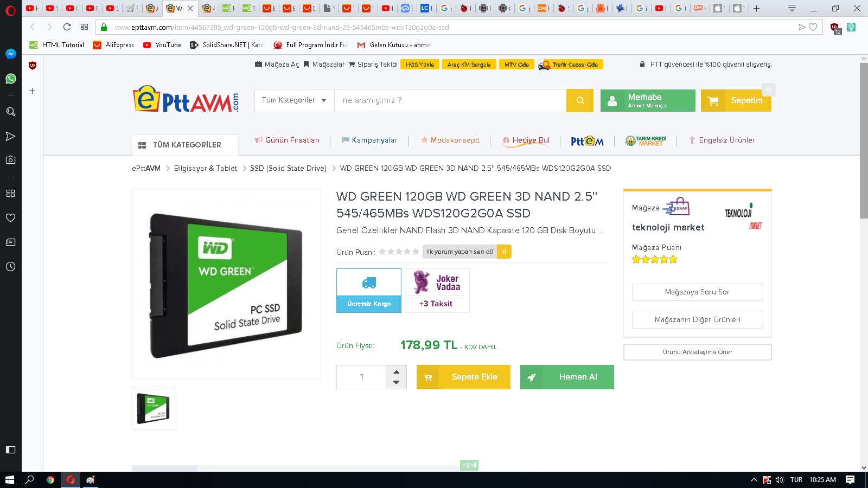Open the uBlock extension icon

pos(835,28)
